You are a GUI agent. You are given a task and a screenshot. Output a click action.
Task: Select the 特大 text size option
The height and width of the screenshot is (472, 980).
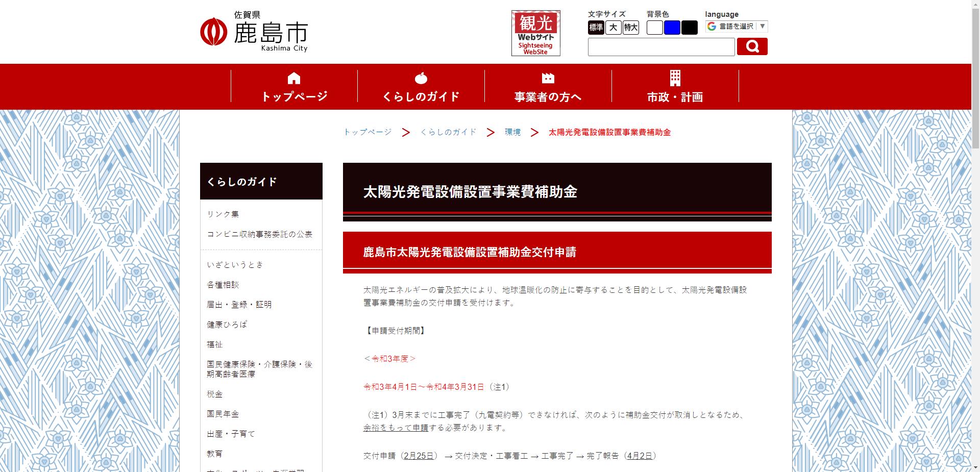[x=631, y=28]
